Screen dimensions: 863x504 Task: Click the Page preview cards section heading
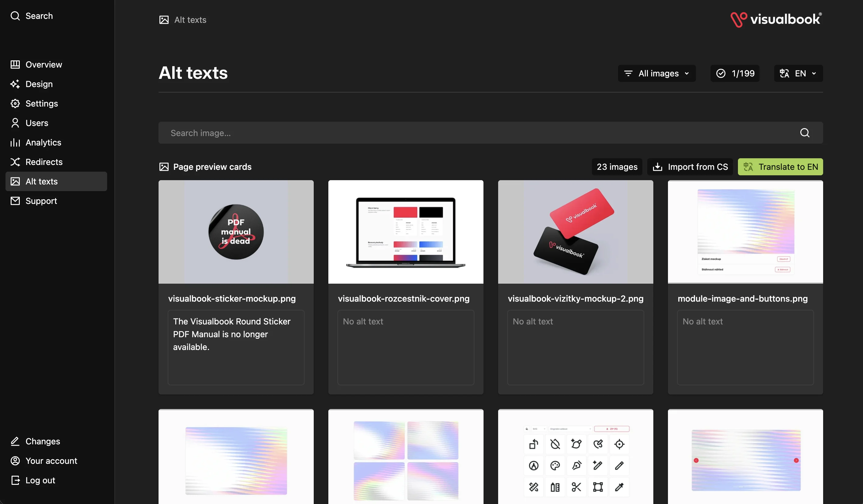pos(212,167)
